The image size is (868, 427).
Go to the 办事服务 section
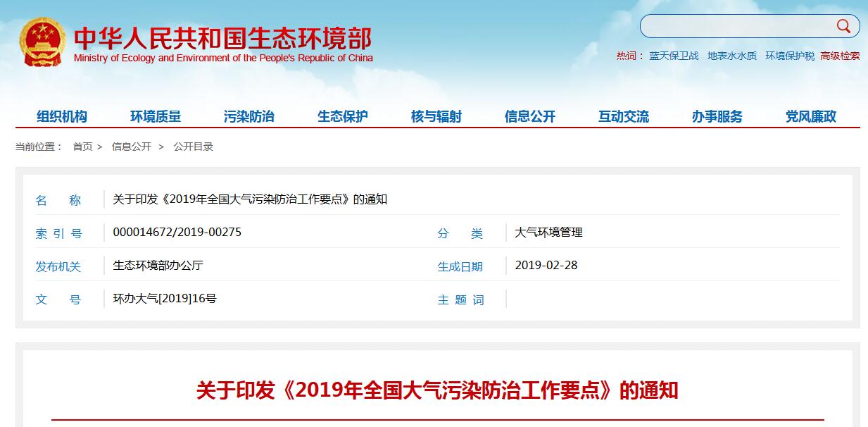click(717, 116)
